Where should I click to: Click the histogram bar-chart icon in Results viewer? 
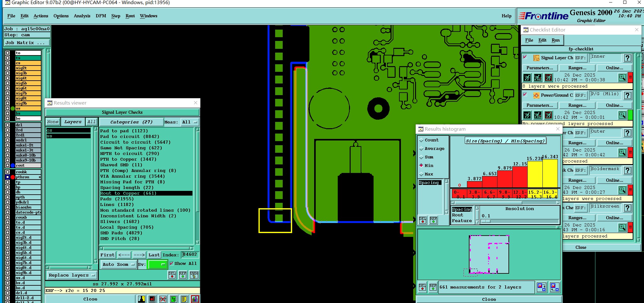pyautogui.click(x=195, y=299)
